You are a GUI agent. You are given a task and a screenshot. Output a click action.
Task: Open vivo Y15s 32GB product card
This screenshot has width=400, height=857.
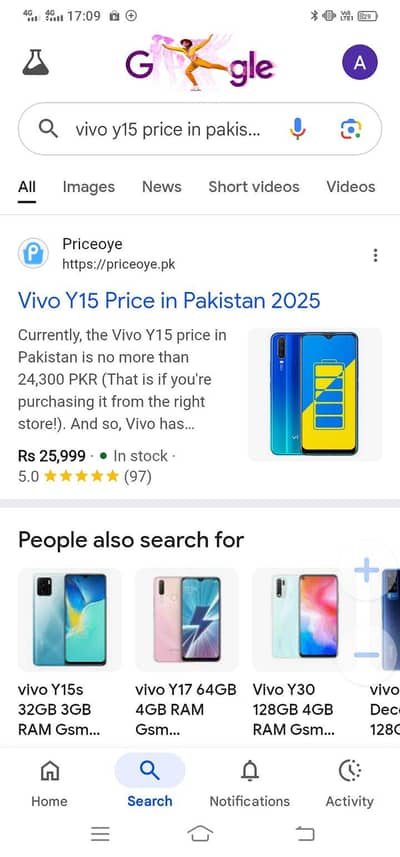point(70,653)
